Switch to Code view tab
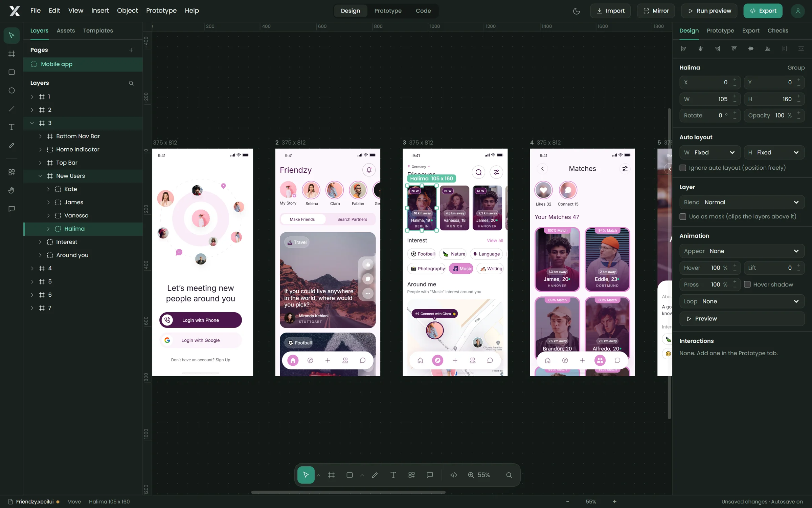The width and height of the screenshot is (812, 508). pos(423,11)
